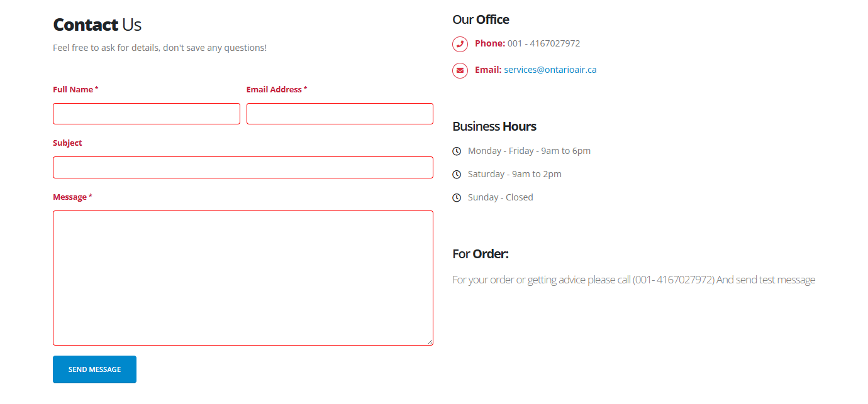Focus the Full Name input field
The height and width of the screenshot is (404, 868).
(147, 114)
